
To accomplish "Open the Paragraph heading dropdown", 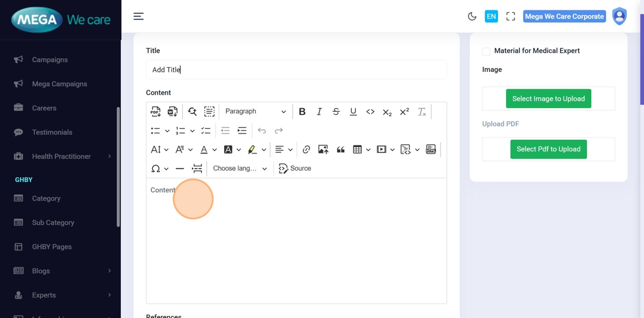I will pyautogui.click(x=255, y=112).
